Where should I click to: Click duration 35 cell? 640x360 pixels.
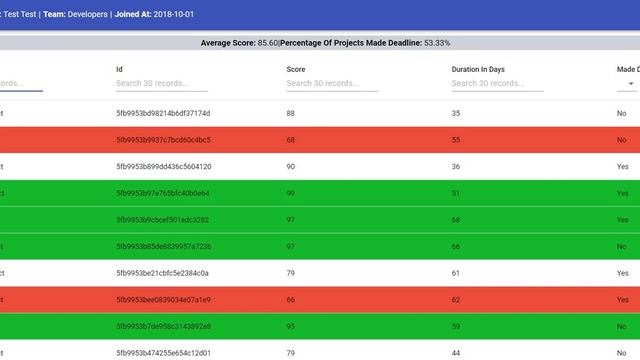point(456,113)
